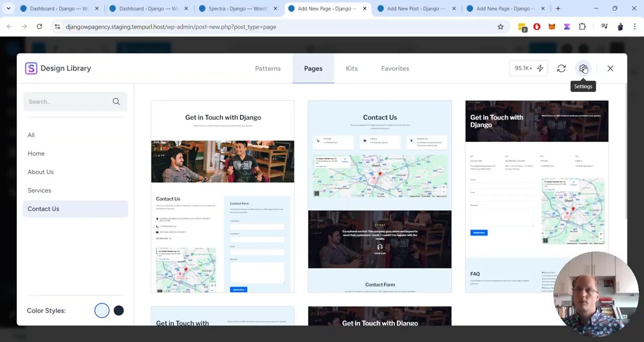Close the Add New Post browser tab
This screenshot has height=342, width=644.
[454, 9]
